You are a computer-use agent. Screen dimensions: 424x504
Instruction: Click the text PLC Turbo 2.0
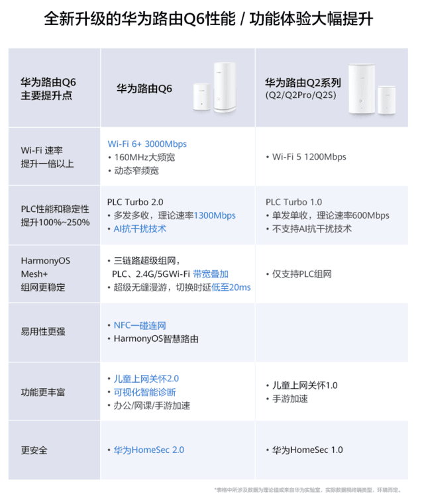click(135, 202)
